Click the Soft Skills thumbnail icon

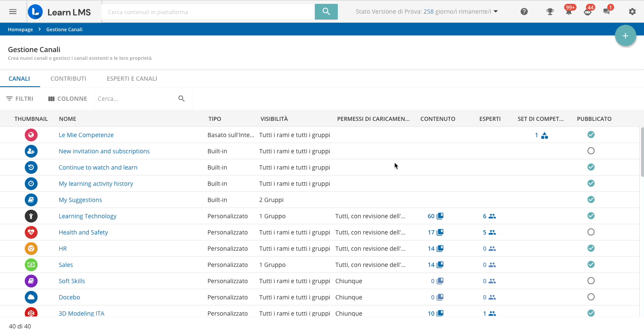click(31, 281)
